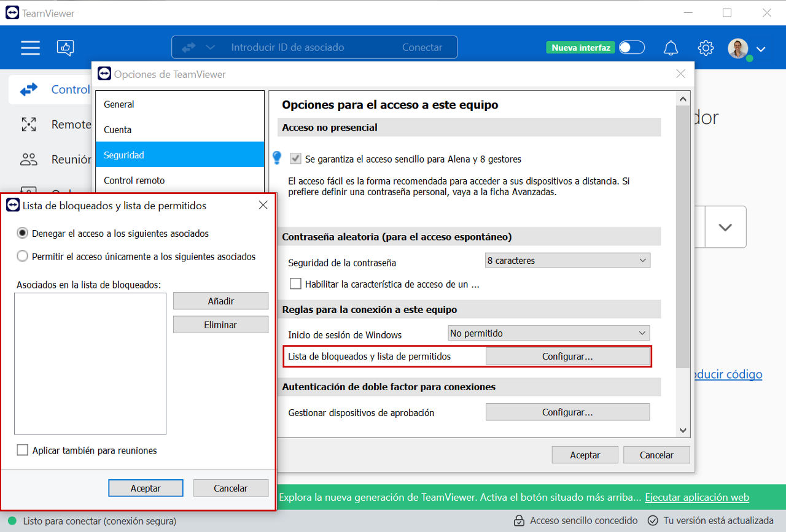The height and width of the screenshot is (532, 786).
Task: Click the padlock Acceso sencillo concedido icon
Action: 519,521
